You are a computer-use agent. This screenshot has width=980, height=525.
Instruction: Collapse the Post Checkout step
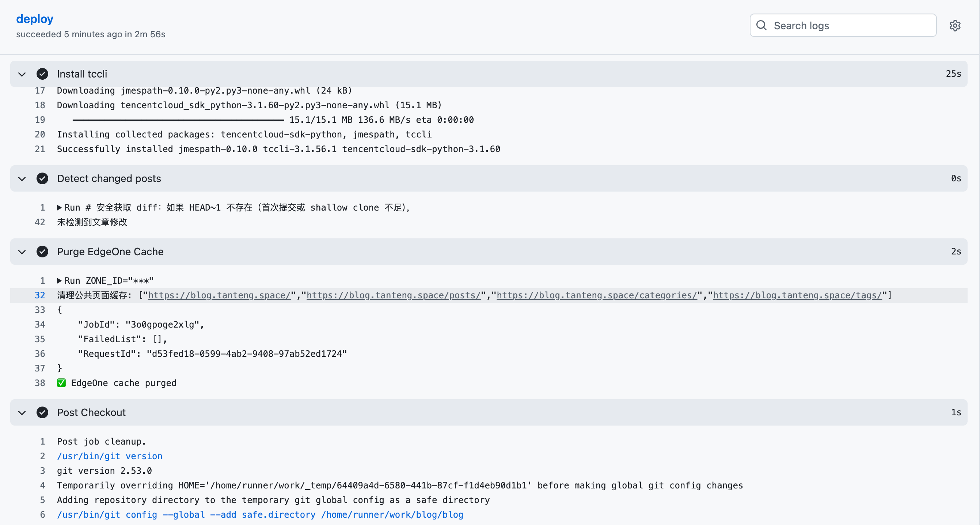pos(22,412)
